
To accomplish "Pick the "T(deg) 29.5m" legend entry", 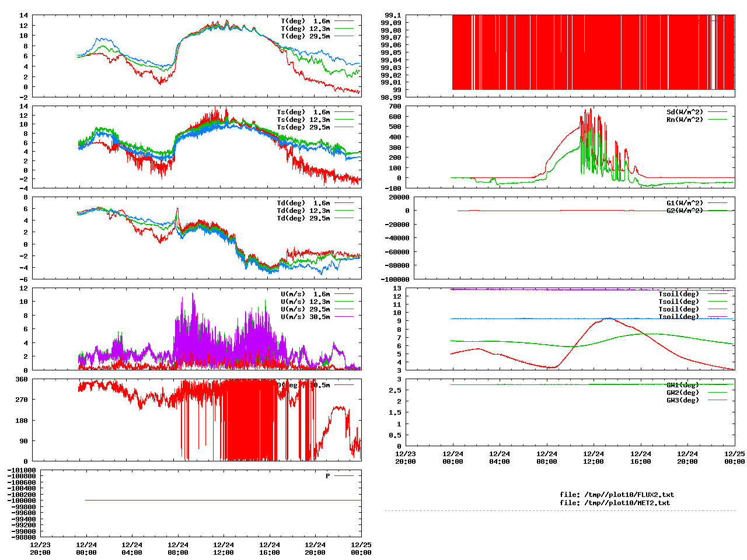I will pyautogui.click(x=305, y=36).
